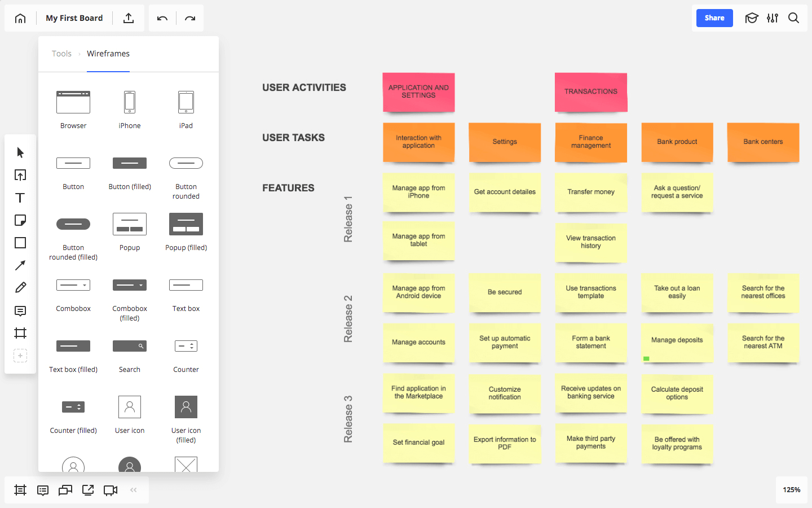Open the board settings sliders icon
Image resolution: width=812 pixels, height=508 pixels.
coord(773,18)
